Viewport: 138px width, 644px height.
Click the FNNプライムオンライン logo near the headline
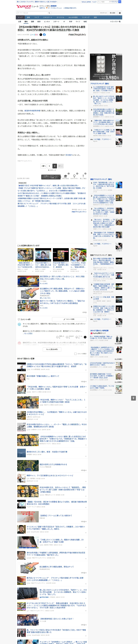pyautogui.click(x=77, y=35)
